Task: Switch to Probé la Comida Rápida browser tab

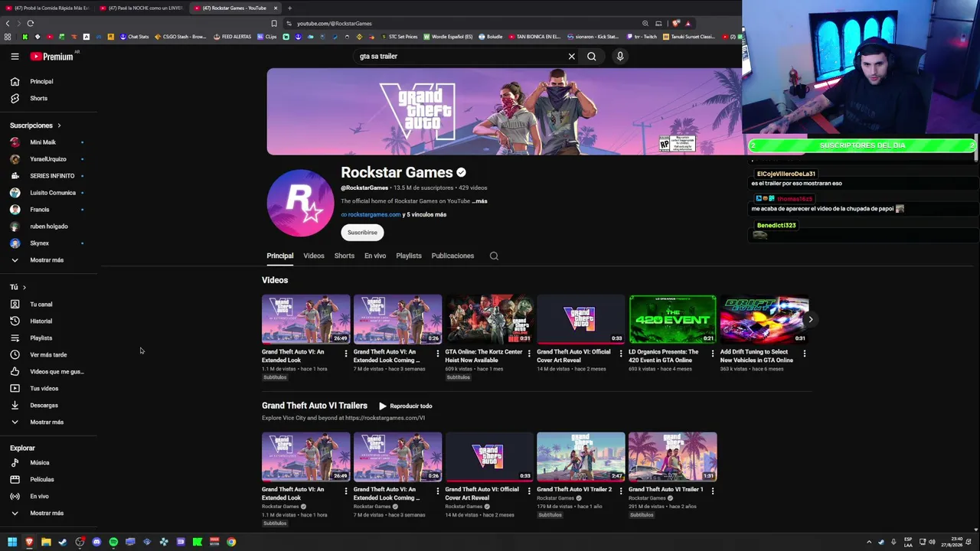Action: (47, 8)
